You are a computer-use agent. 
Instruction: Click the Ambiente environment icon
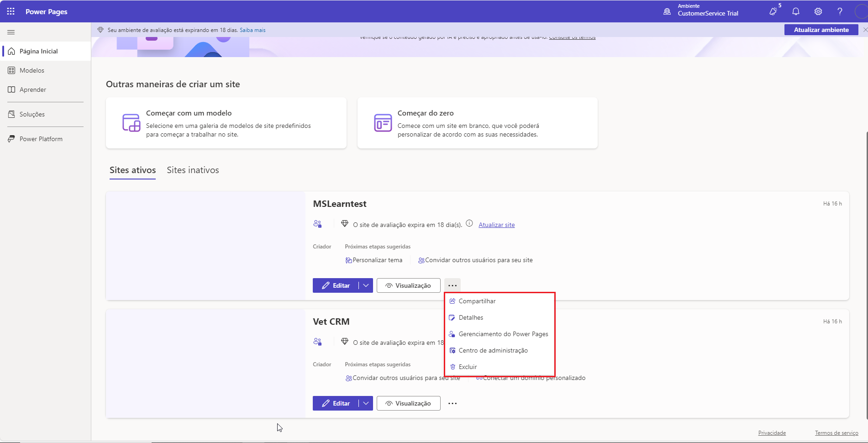pos(667,11)
